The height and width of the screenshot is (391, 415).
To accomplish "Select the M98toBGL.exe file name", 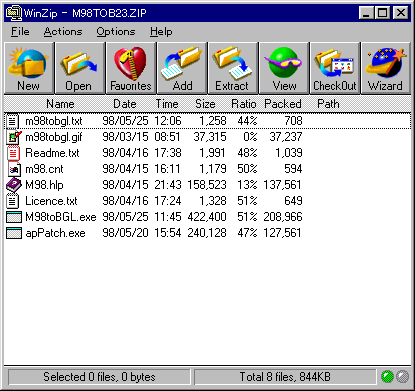I will (61, 217).
